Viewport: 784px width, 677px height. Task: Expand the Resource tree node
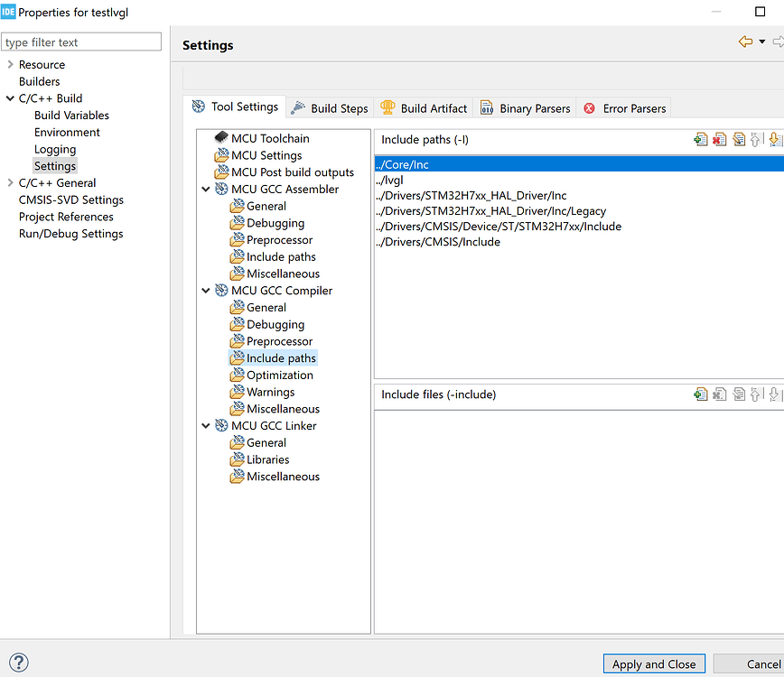coord(10,64)
